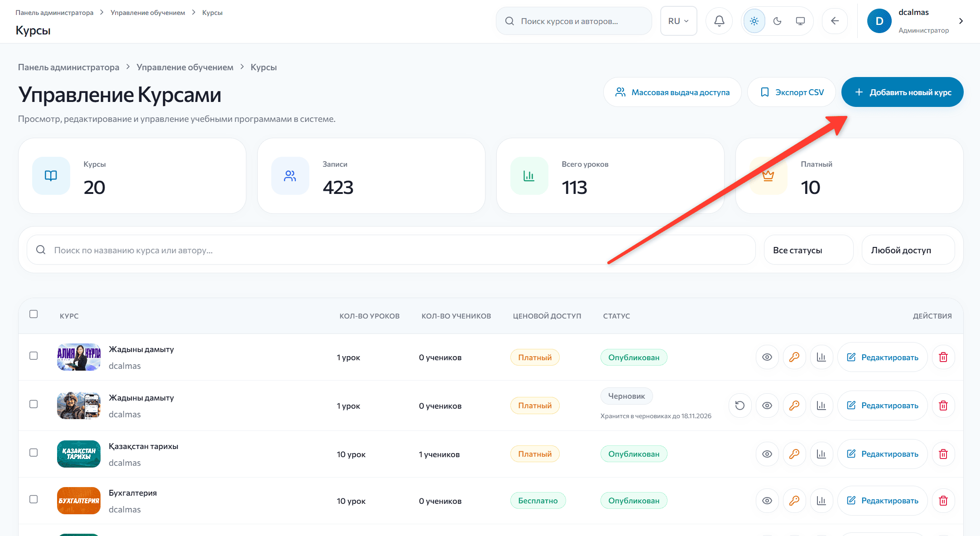This screenshot has height=536, width=980.
Task: Preview Қазақстан тарихы with eye icon
Action: (x=767, y=454)
